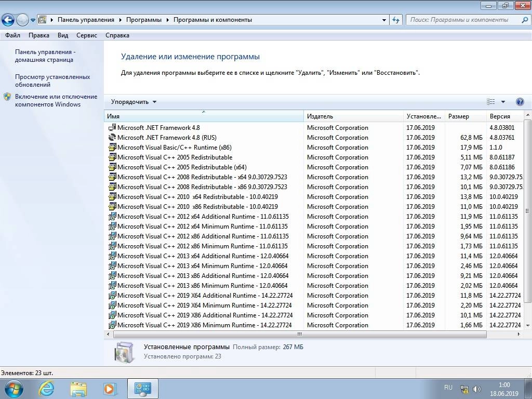The width and height of the screenshot is (532, 399).
Task: Open Windows Explorer from taskbar
Action: click(78, 389)
